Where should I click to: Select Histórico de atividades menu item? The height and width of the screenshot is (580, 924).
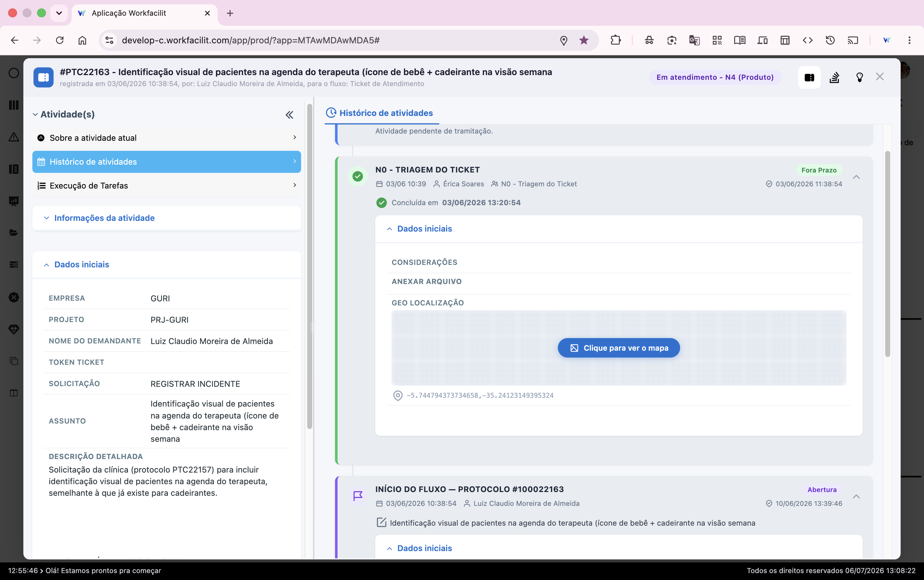[167, 161]
